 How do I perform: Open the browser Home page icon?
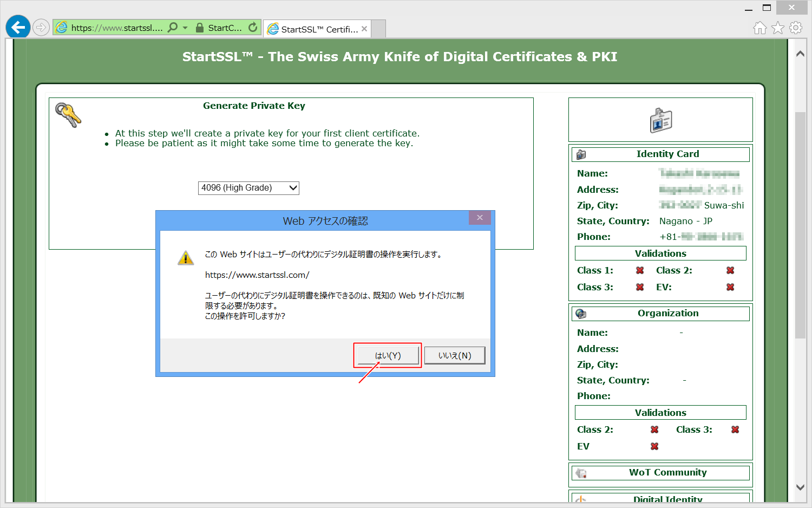click(x=760, y=28)
